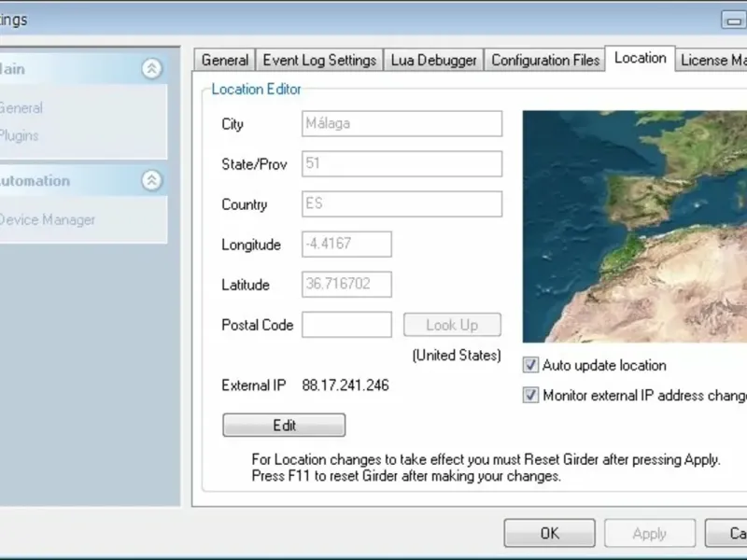The height and width of the screenshot is (560, 747).
Task: Click the Look Up button
Action: coord(452,325)
